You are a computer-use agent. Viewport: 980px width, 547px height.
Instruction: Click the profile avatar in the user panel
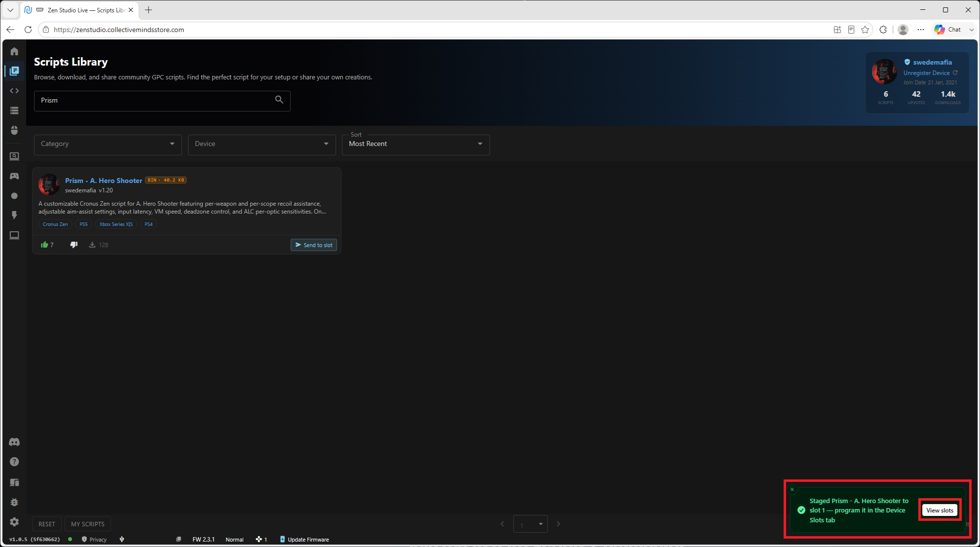[884, 71]
